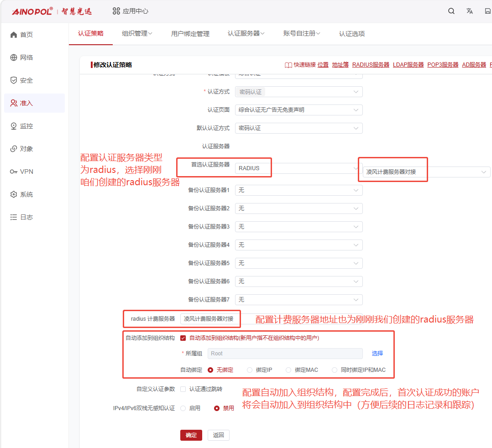492x448 pixels.
Task: Expand the 默认认证方式 dropdown
Action: click(x=298, y=128)
